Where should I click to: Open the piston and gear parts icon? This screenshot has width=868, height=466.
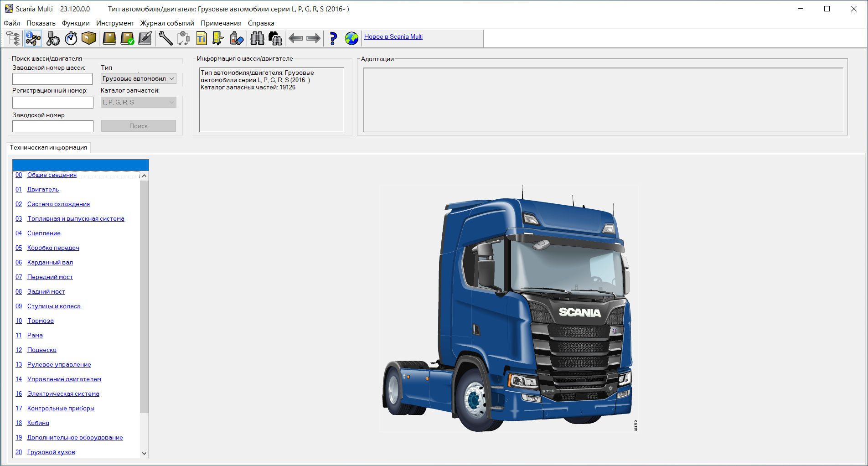pyautogui.click(x=53, y=38)
